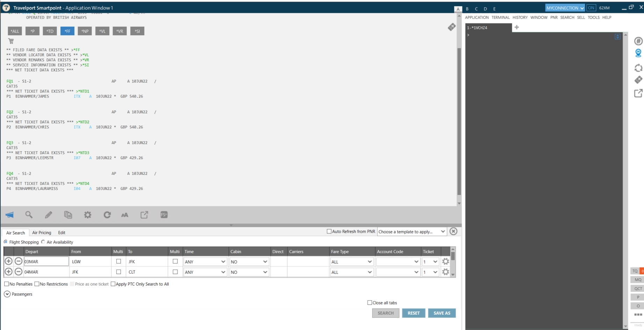Click the blue map pin sidebar icon

(638, 53)
